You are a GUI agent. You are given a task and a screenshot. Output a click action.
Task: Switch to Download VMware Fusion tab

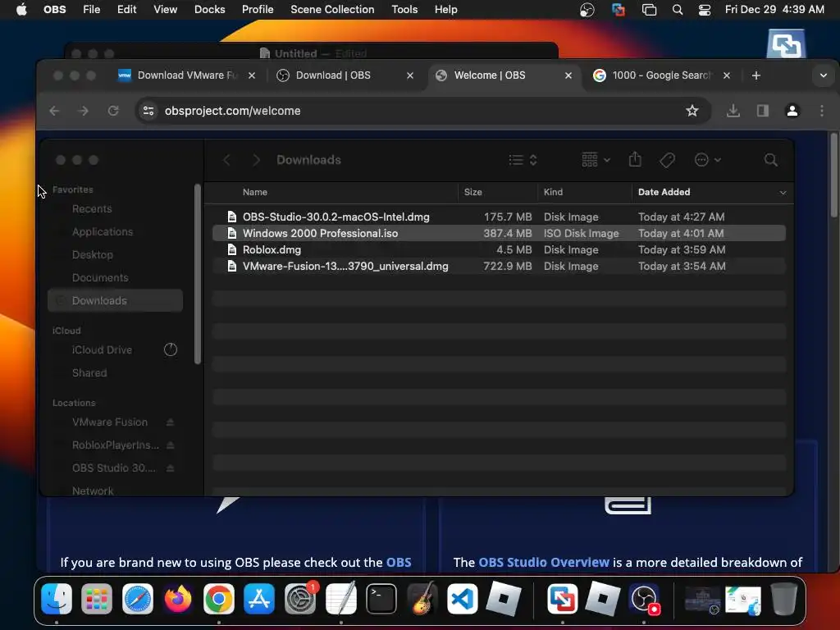(x=186, y=75)
